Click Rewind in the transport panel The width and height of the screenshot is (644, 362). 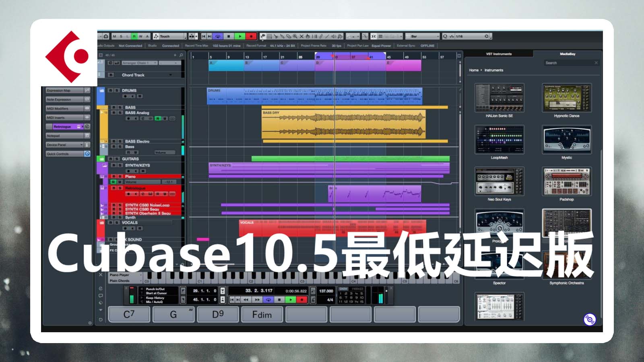point(246,300)
